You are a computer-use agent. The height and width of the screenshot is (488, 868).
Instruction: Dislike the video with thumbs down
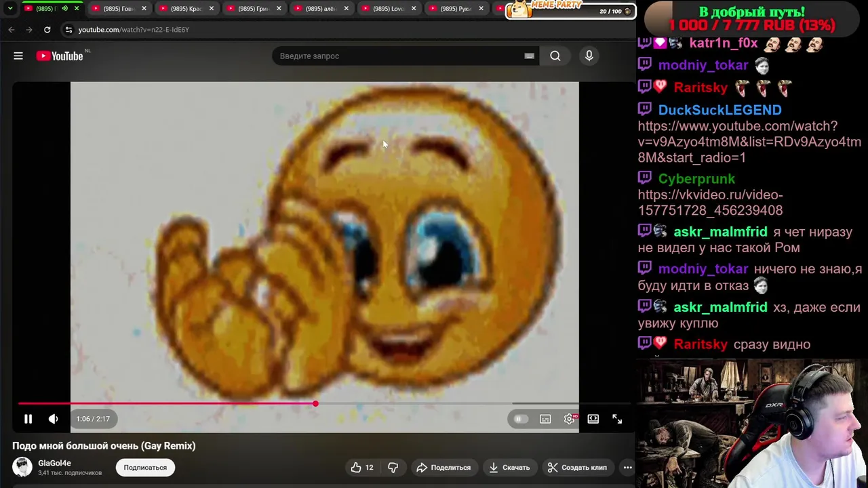point(393,468)
